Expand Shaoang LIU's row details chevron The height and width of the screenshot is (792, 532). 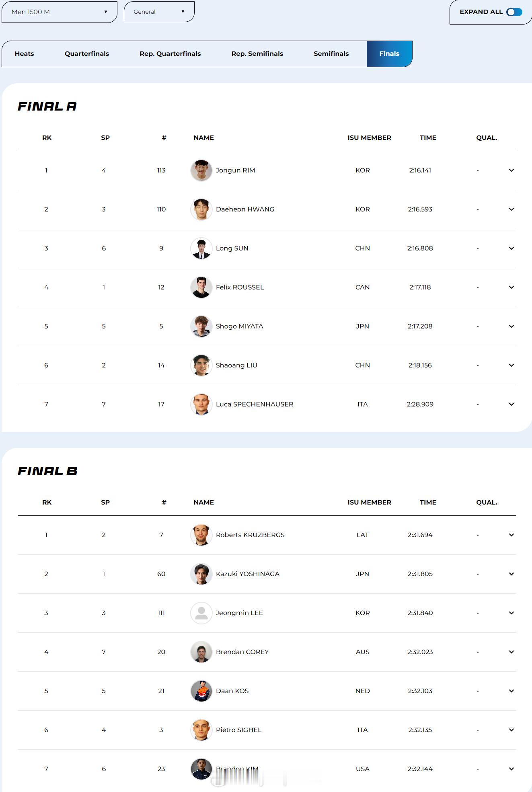511,365
